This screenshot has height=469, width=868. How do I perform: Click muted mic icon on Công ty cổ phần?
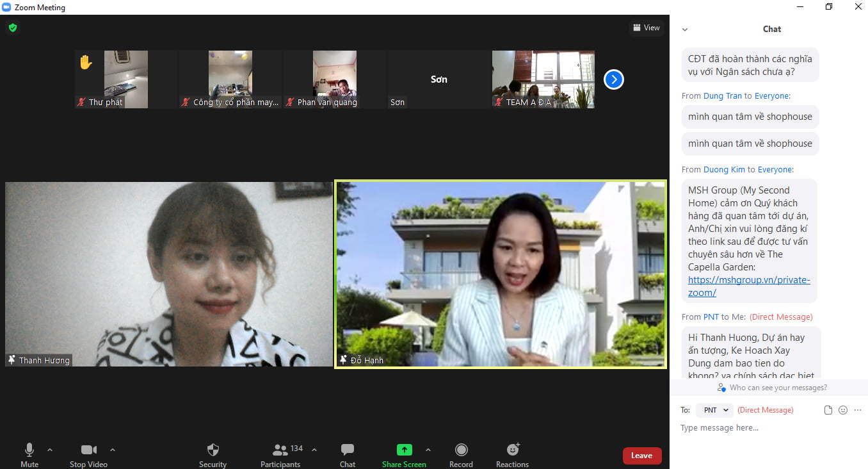186,102
